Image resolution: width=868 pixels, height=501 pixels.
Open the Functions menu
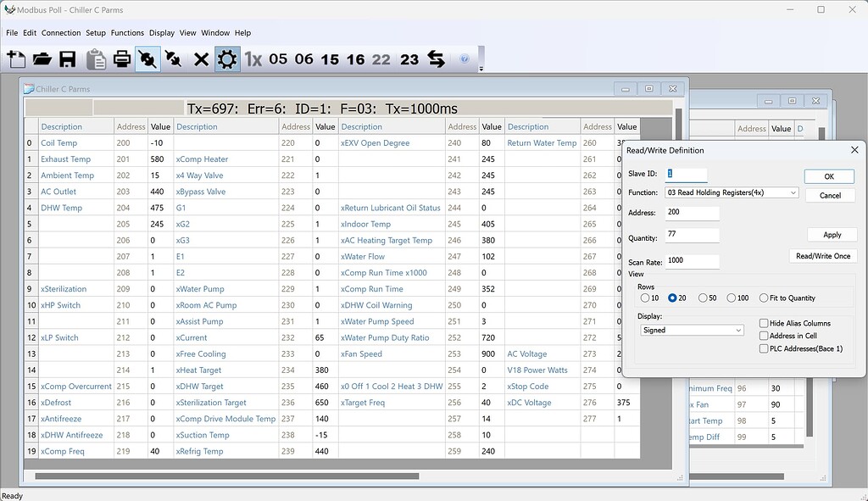tap(127, 33)
